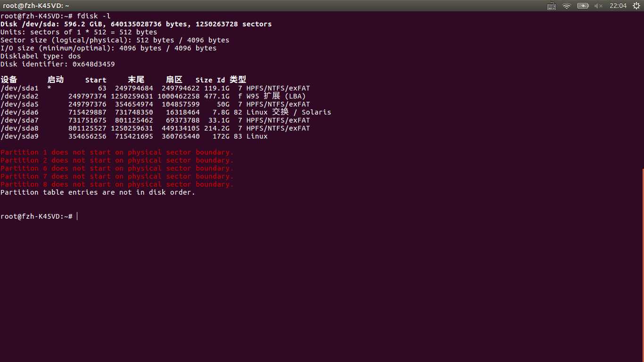Click the Partition 6 boundary warning

[117, 168]
